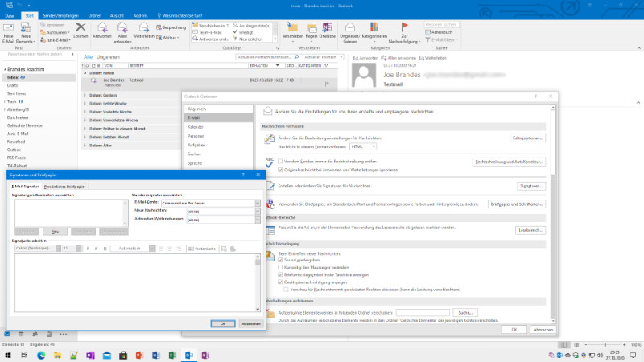Click the underline U button in signature editor
The width and height of the screenshot is (644, 362).
pyautogui.click(x=105, y=249)
